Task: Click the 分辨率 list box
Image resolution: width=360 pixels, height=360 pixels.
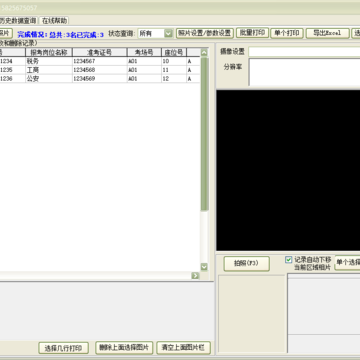Action: pyautogui.click(x=304, y=73)
